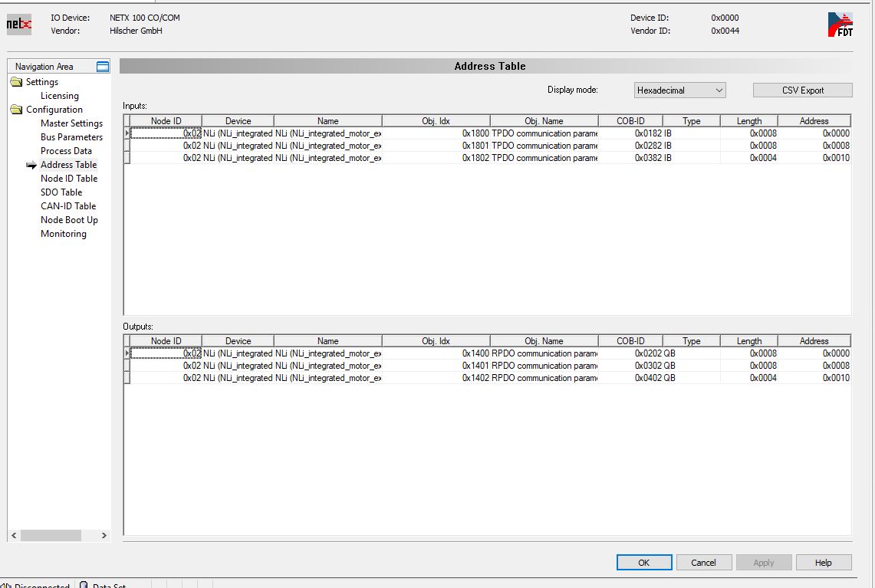Open the Master Settings page
875x588 pixels.
pyautogui.click(x=71, y=123)
